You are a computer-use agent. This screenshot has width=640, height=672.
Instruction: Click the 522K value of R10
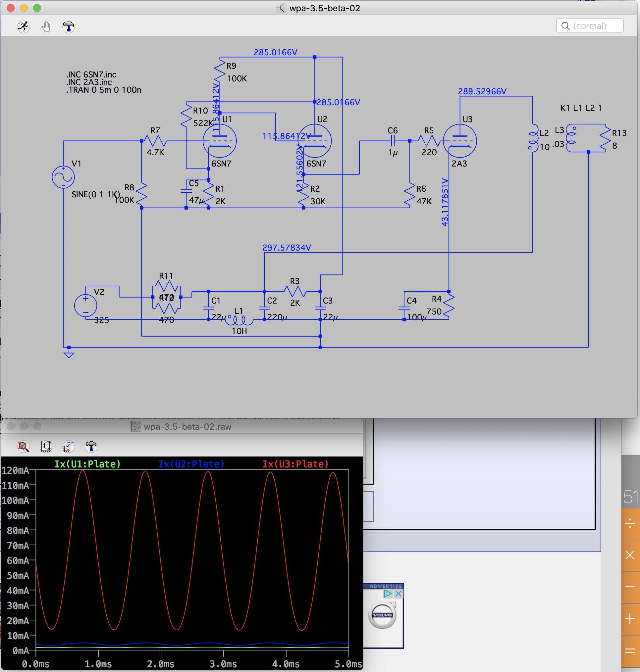click(x=203, y=123)
